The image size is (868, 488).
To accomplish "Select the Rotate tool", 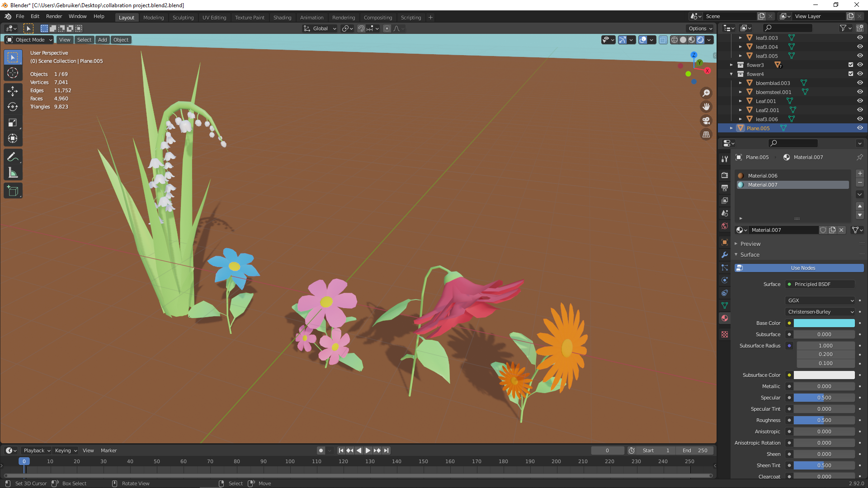I will click(x=13, y=107).
